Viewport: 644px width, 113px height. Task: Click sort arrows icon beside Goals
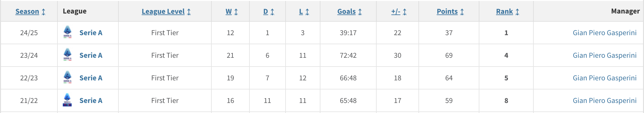(360, 12)
